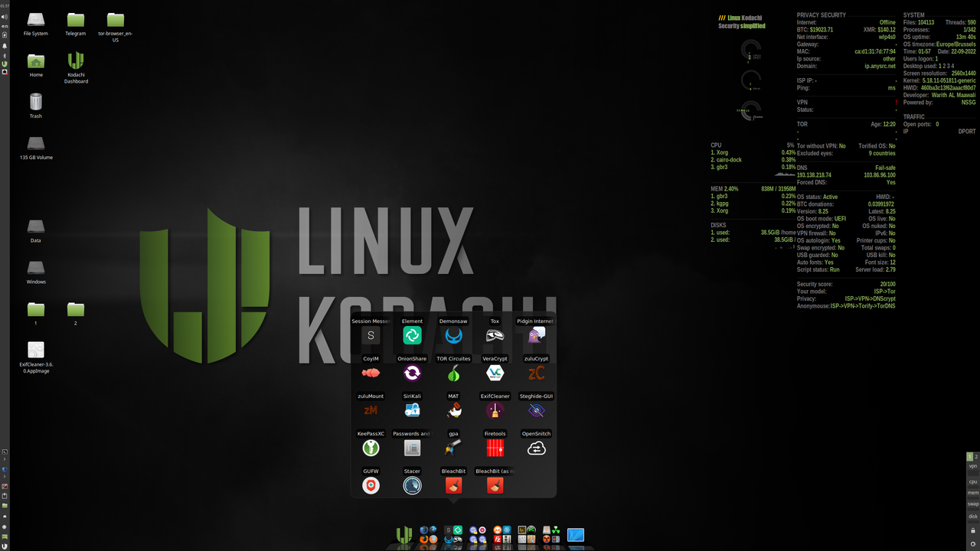980x551 pixels.
Task: Switch to workspace 2 in pager
Action: [x=976, y=457]
